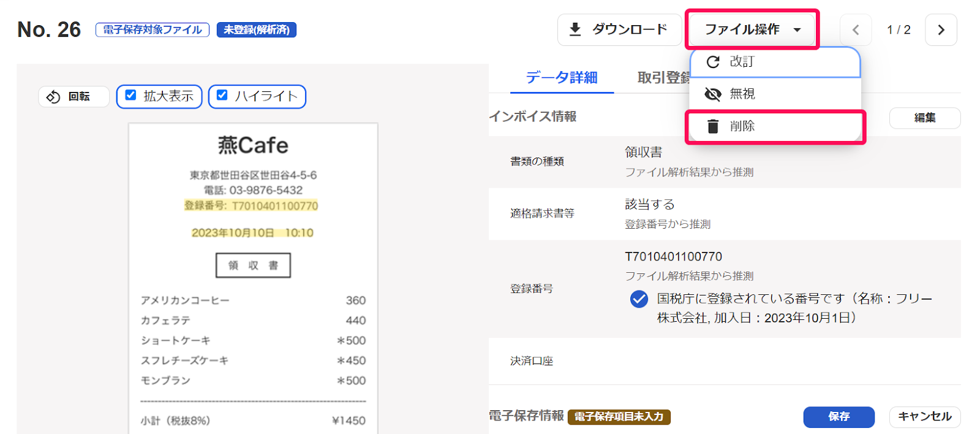
Task: Click the rotate icon beside 回転
Action: pyautogui.click(x=53, y=97)
